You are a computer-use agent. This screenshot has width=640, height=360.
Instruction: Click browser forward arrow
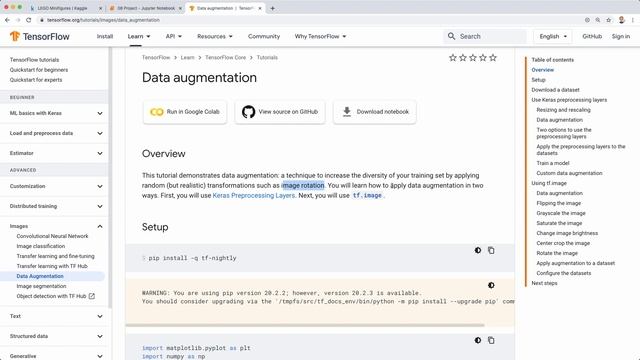tap(18, 20)
